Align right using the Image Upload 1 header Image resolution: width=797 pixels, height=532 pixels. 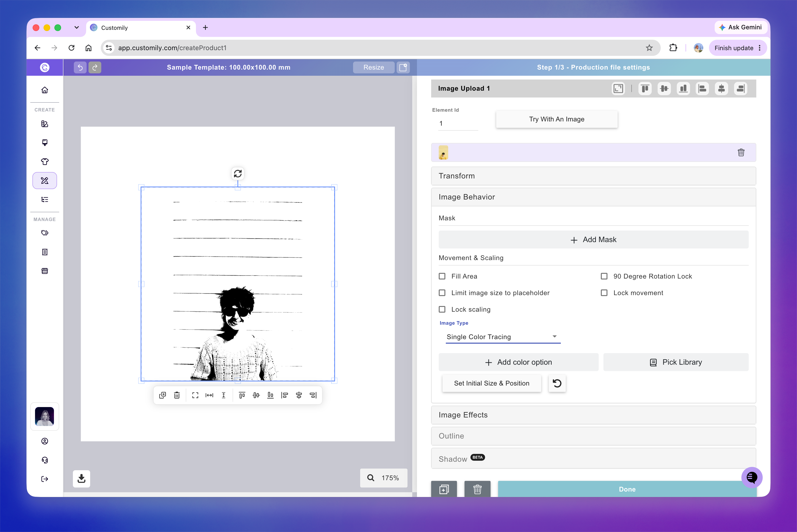click(741, 89)
